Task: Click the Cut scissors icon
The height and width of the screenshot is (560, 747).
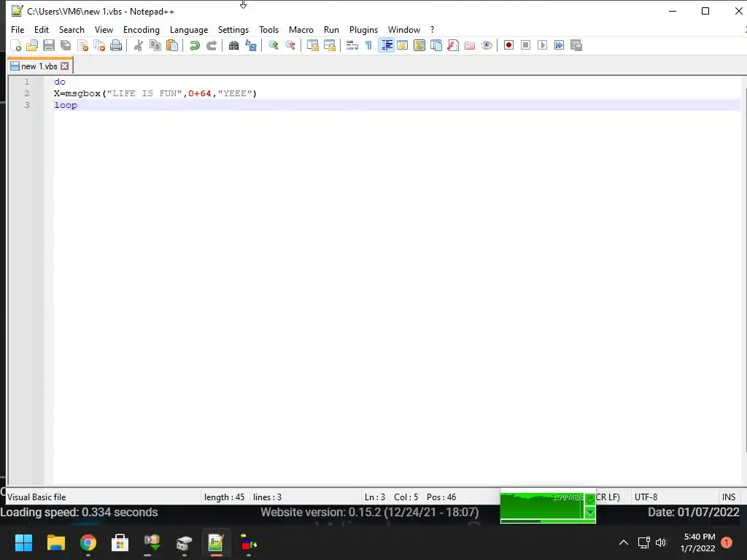Action: coord(138,45)
